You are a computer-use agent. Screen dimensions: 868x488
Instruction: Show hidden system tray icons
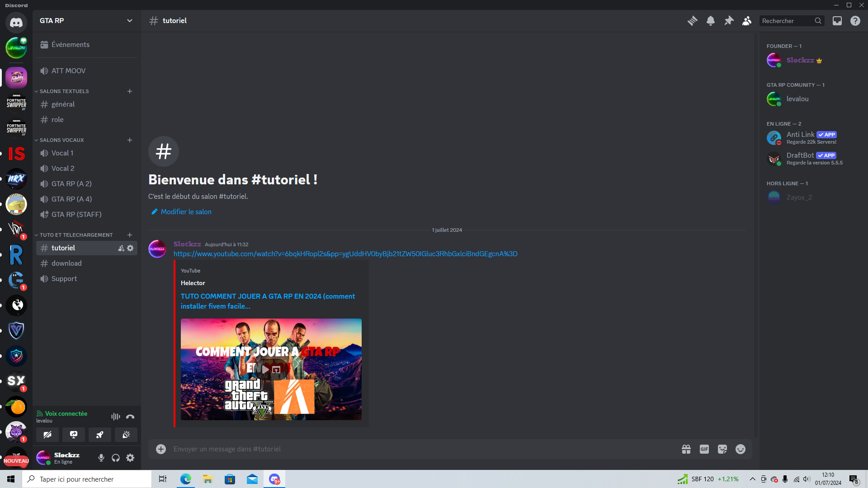[x=753, y=479]
